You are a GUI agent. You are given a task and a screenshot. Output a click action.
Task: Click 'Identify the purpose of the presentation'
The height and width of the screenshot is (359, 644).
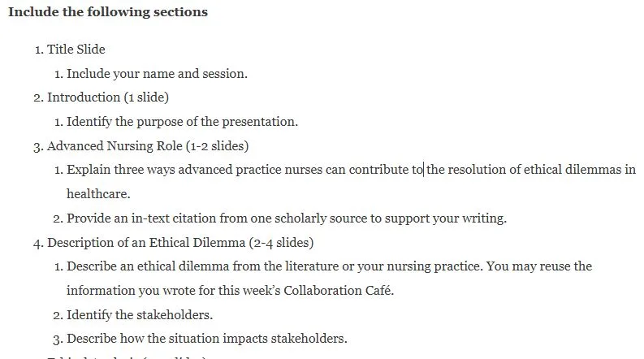click(183, 122)
